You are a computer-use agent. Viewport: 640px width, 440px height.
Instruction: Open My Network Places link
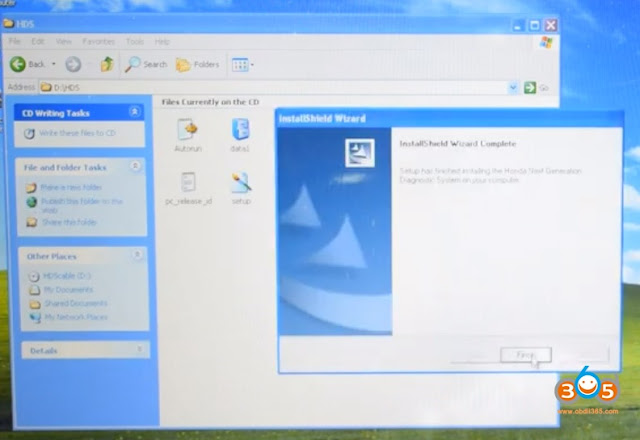click(x=76, y=317)
